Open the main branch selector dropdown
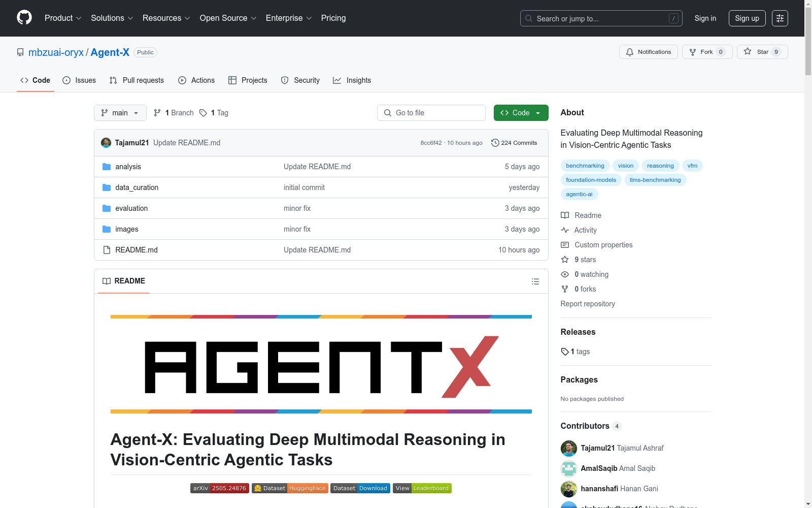The height and width of the screenshot is (508, 812). pos(120,113)
